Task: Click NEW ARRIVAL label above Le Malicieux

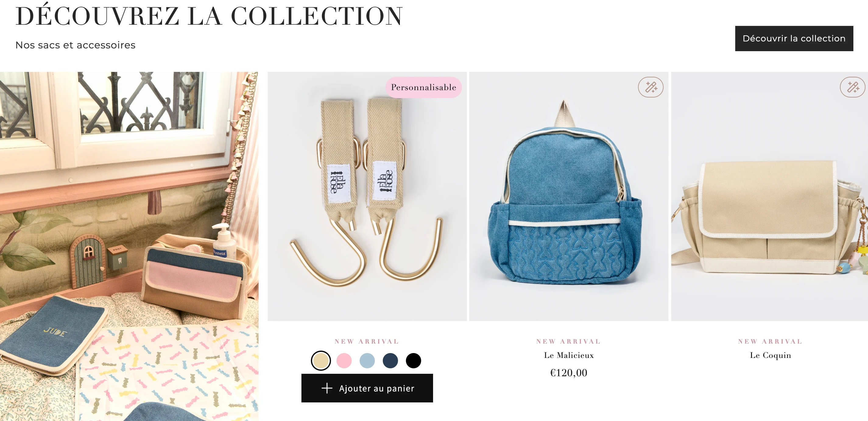Action: [569, 341]
